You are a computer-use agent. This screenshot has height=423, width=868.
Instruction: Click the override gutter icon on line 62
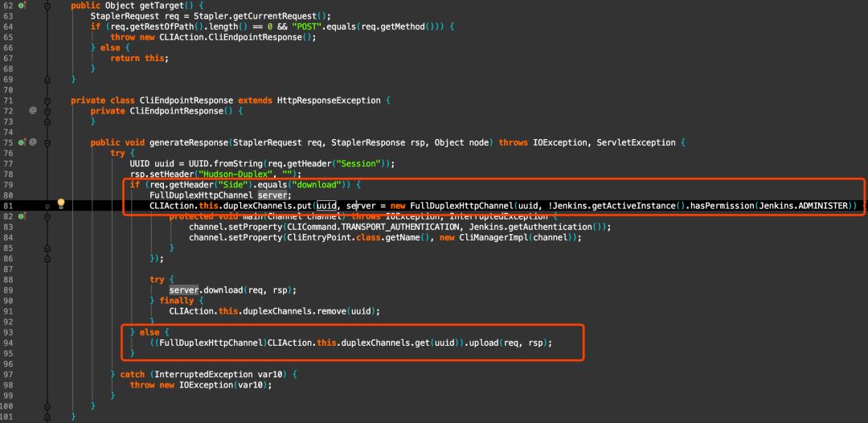point(23,6)
